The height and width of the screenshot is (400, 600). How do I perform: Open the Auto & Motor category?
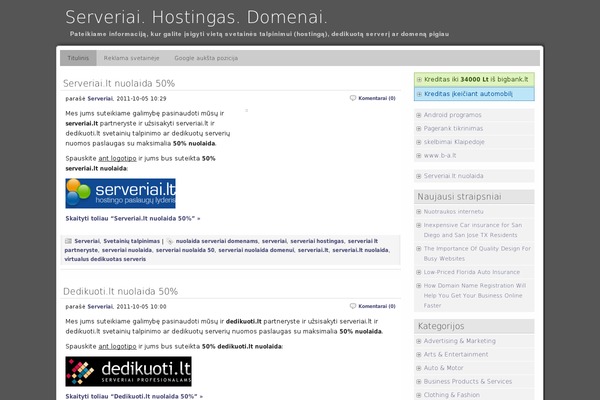click(x=443, y=368)
